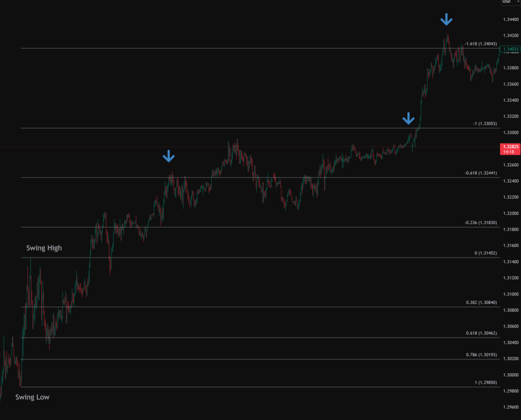The height and width of the screenshot is (420, 521).
Task: Click 1.33000 on the price axis
Action: pos(511,133)
